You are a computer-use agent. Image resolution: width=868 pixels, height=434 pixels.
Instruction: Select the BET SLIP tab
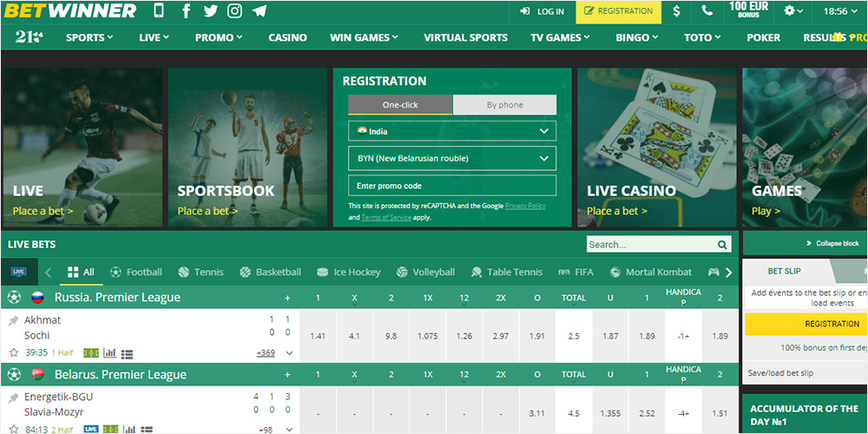tap(785, 271)
